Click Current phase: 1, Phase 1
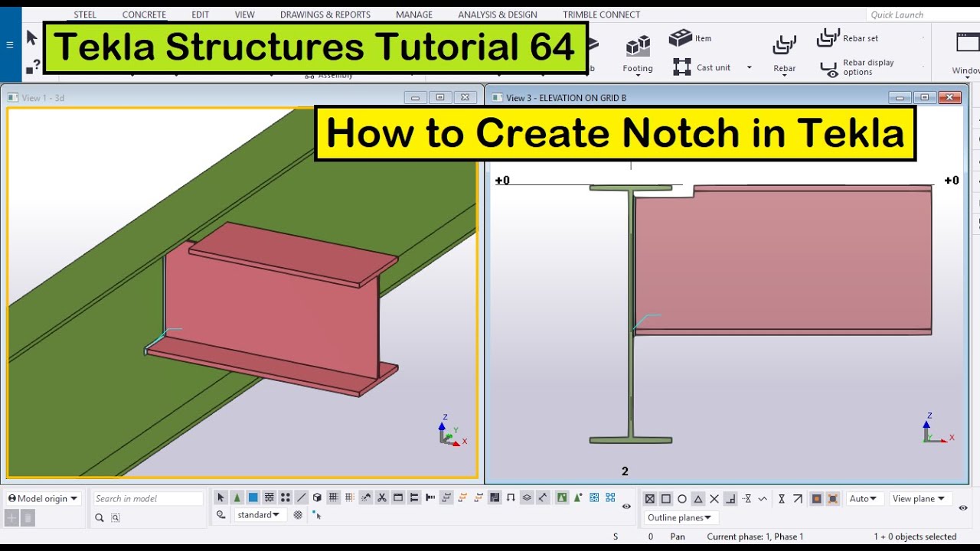This screenshot has height=551, width=980. (756, 536)
